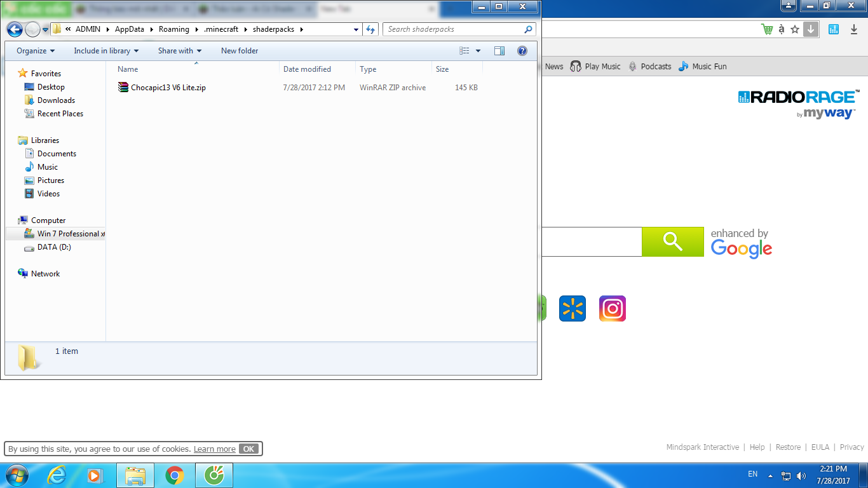Open the Videos library
Image resolution: width=868 pixels, height=488 pixels.
pyautogui.click(x=48, y=194)
